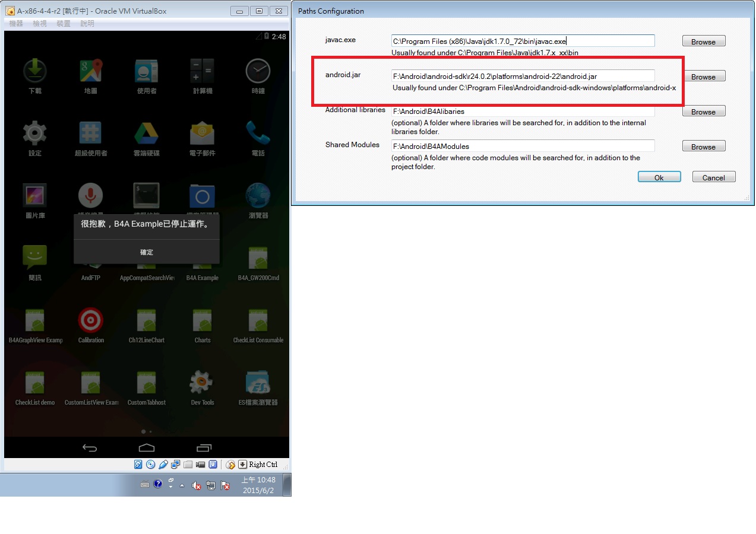
Task: Tap the Android home navigation button
Action: pos(146,448)
